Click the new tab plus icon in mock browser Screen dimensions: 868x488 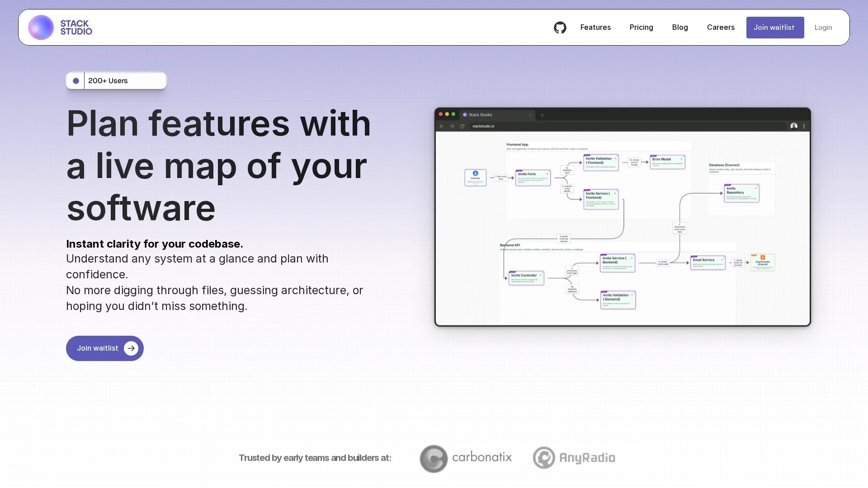pyautogui.click(x=542, y=115)
